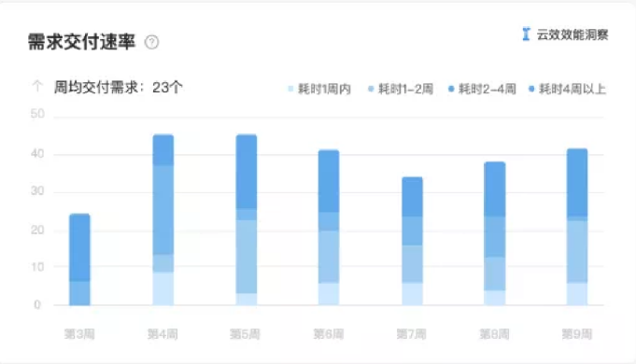Viewport: 636px width, 364px height.
Task: Click the 需求交付速率 chart title
Action: click(81, 42)
